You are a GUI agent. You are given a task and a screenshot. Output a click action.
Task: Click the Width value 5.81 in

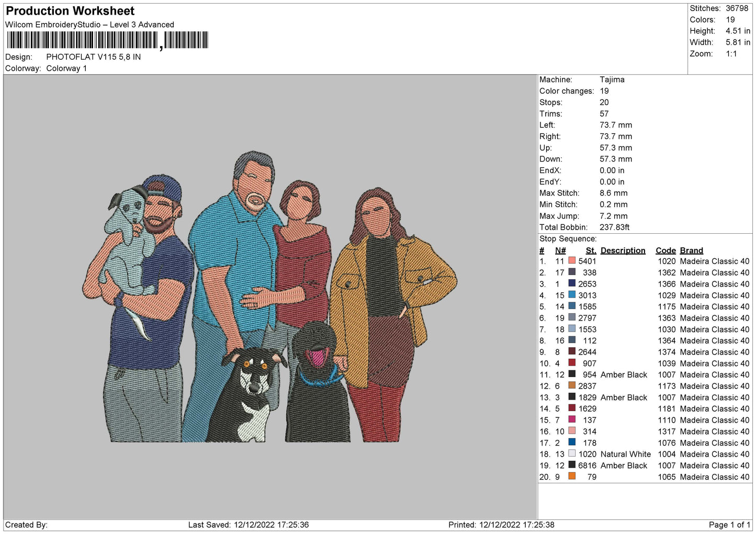point(738,42)
